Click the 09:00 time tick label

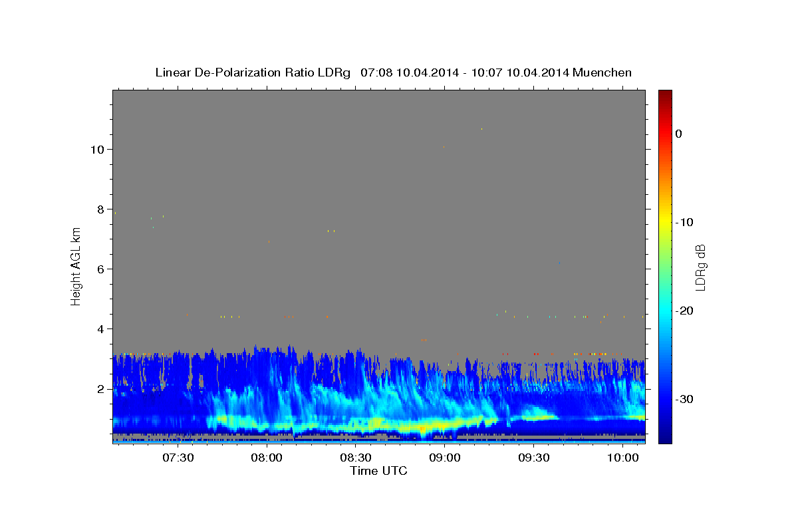(x=445, y=458)
